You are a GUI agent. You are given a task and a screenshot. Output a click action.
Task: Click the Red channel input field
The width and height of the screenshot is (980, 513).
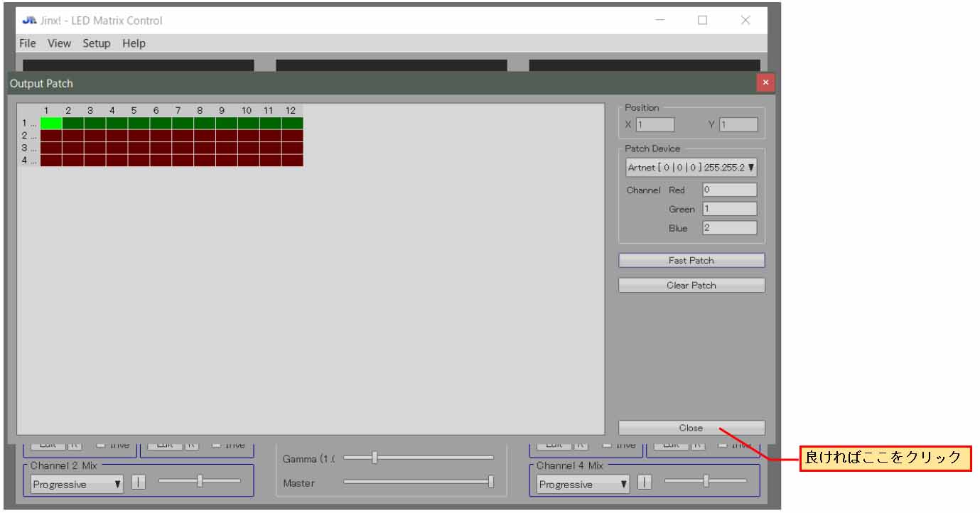[729, 190]
